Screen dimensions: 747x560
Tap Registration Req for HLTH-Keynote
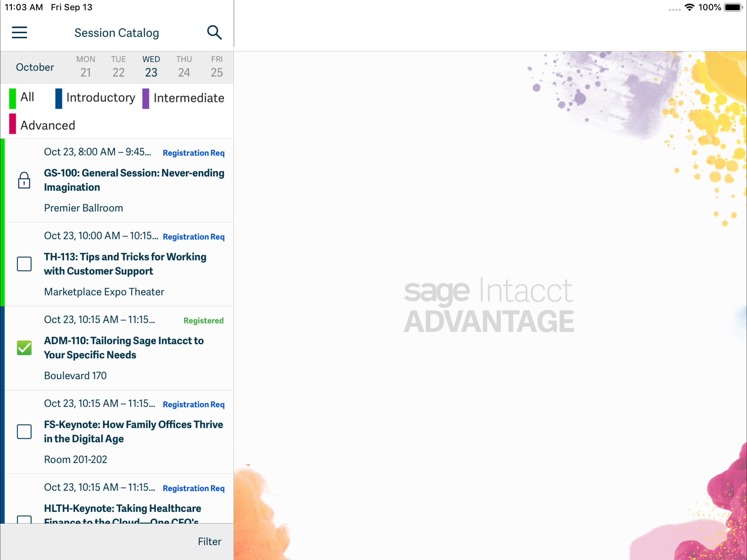pos(194,488)
